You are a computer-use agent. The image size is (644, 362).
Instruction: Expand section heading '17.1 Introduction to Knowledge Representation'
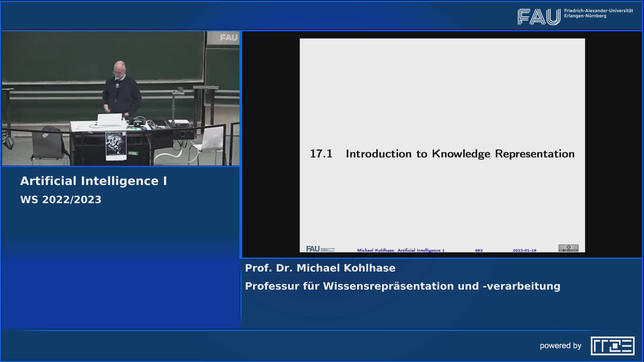tap(442, 154)
